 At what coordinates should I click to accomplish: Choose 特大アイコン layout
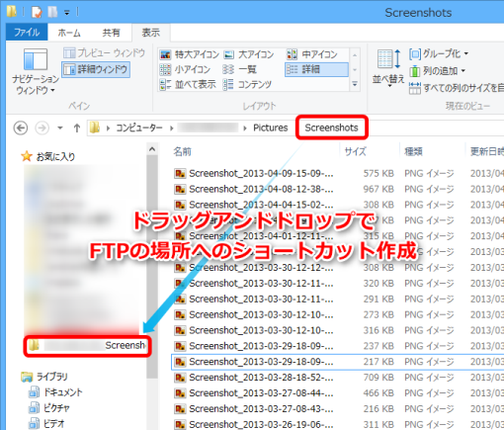point(190,54)
